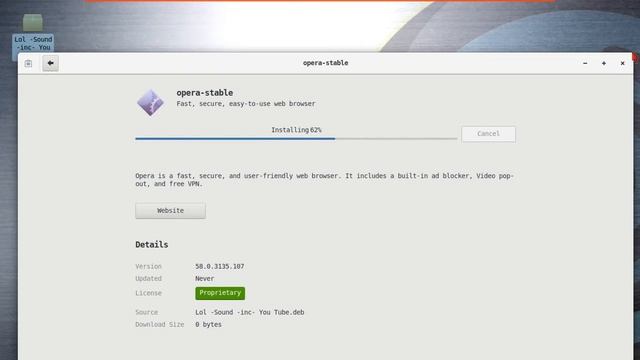Click the download size '0 bytes'
The image size is (640, 360).
(x=208, y=324)
